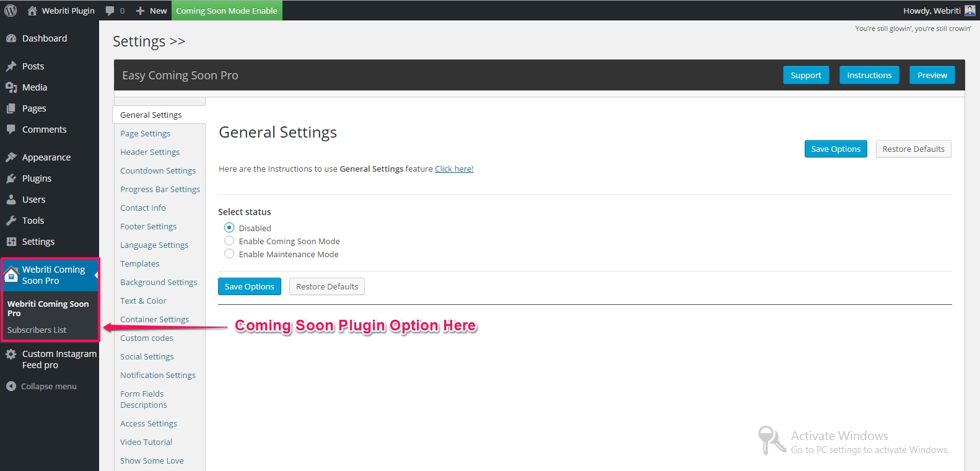980x471 pixels.
Task: Open Notification Settings tab
Action: point(158,375)
